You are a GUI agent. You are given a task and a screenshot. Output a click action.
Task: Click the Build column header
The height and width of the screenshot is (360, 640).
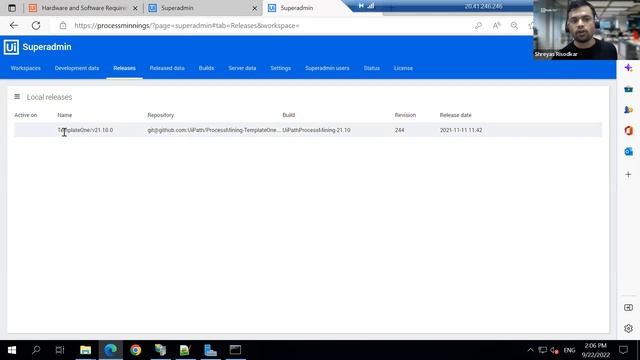289,115
